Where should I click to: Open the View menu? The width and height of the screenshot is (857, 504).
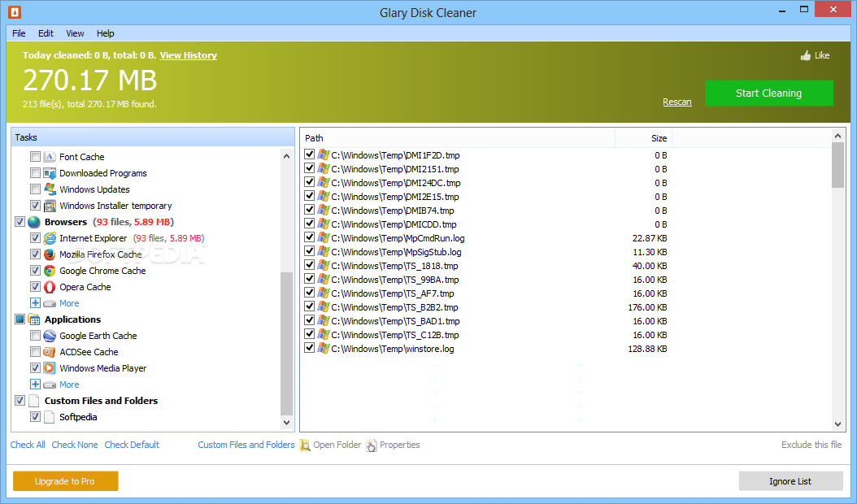(75, 33)
